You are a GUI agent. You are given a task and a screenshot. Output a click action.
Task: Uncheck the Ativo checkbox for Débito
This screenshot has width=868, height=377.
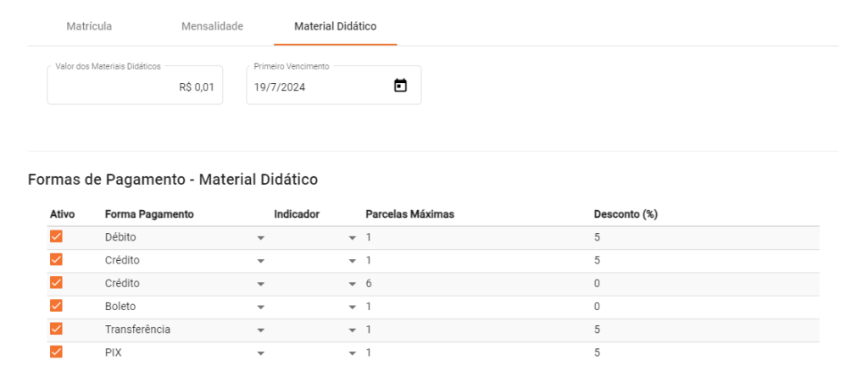[57, 237]
